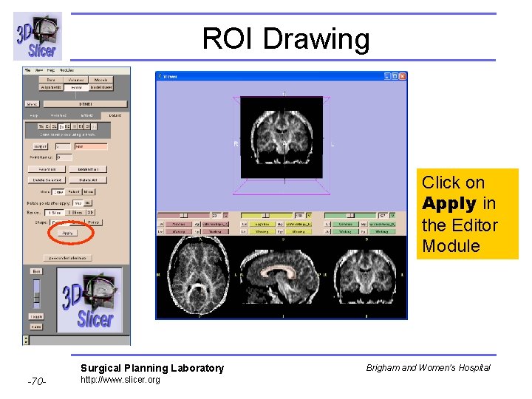Screen dimensions: 532x399
Task: Open the red slice background volume dropdown
Action: click(x=216, y=225)
